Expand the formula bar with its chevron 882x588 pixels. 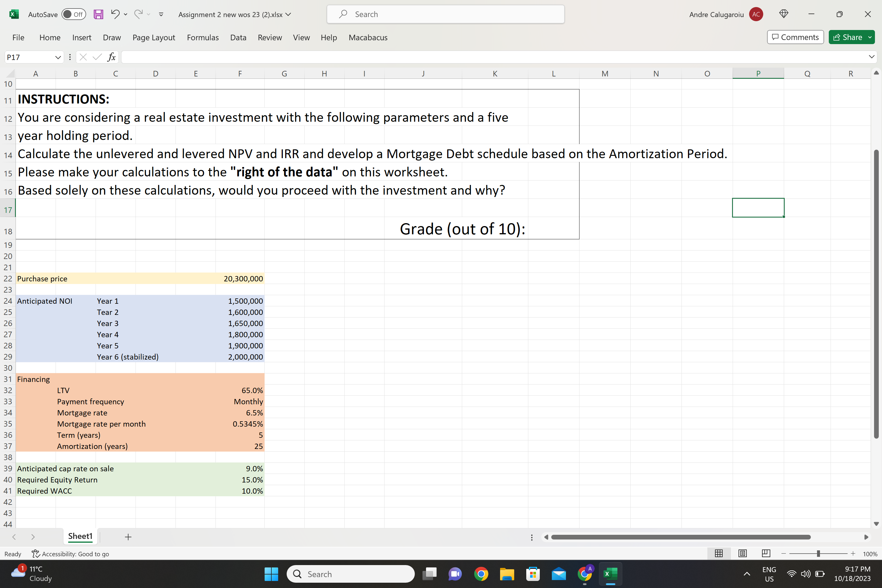pos(871,57)
